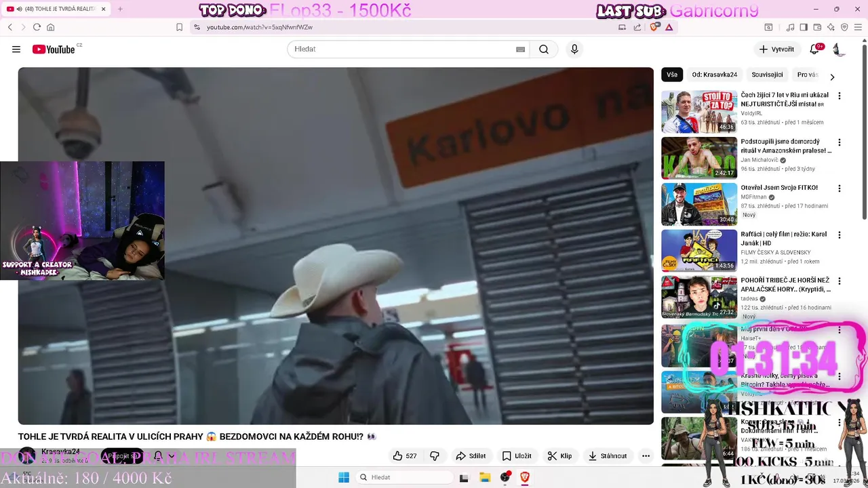Open Rafťáci celý film thumbnail

[699, 251]
